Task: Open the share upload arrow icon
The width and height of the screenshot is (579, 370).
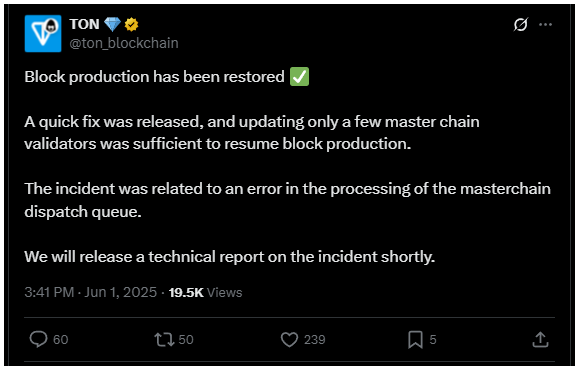Action: 540,340
